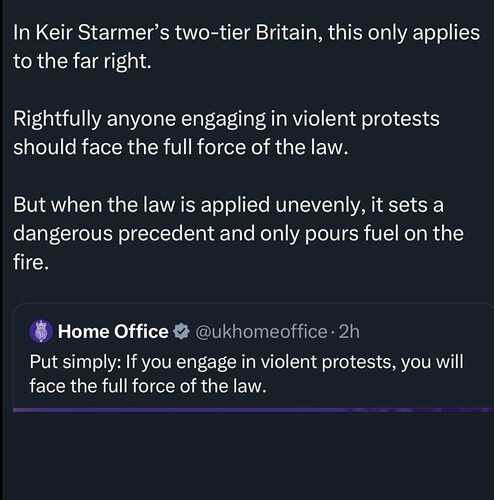Image resolution: width=494 pixels, height=500 pixels.
Task: Select the line "to the far right."
Action: (x=82, y=61)
